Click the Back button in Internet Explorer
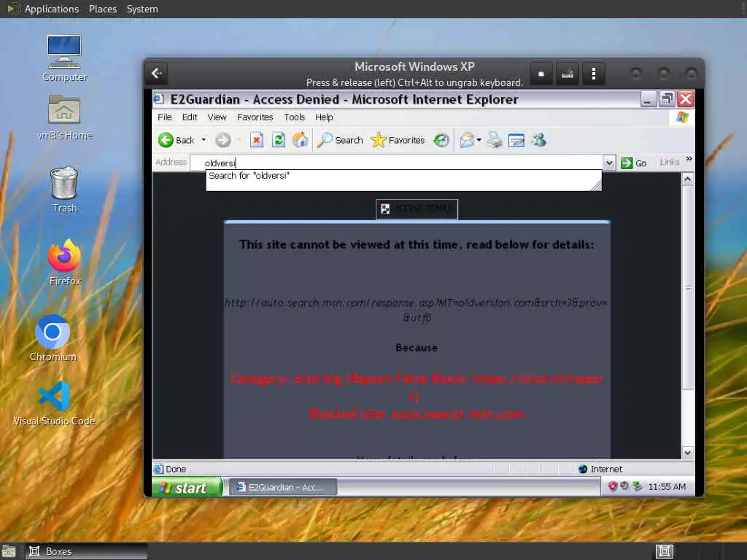Image resolution: width=747 pixels, height=560 pixels. tap(177, 140)
